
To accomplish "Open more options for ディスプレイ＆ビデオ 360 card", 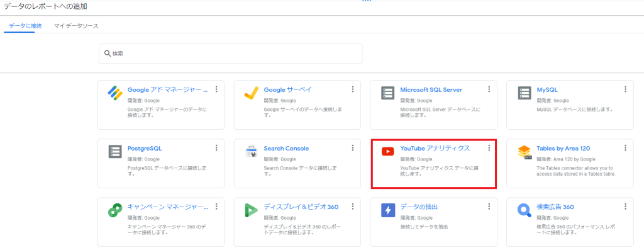I will [x=353, y=206].
